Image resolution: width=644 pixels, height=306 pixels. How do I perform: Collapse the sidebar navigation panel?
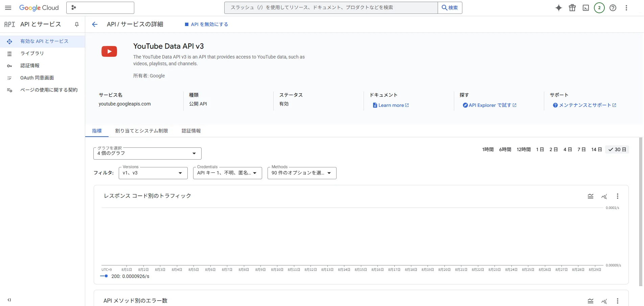point(9,300)
